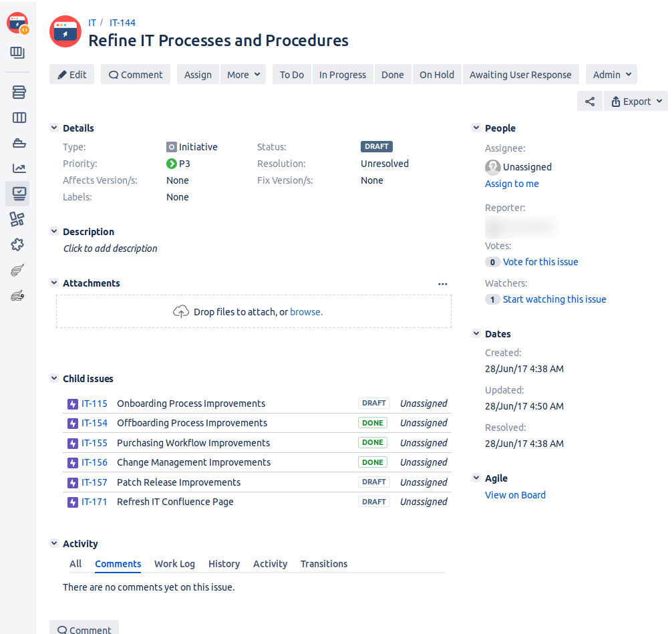The width and height of the screenshot is (672, 634).
Task: Open the board columns icon in sidebar
Action: click(19, 118)
